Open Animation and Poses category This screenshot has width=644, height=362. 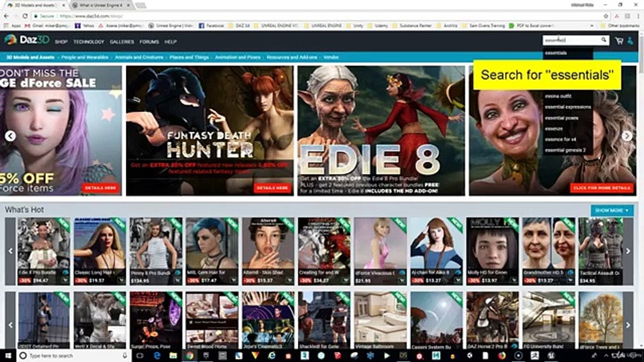(238, 57)
